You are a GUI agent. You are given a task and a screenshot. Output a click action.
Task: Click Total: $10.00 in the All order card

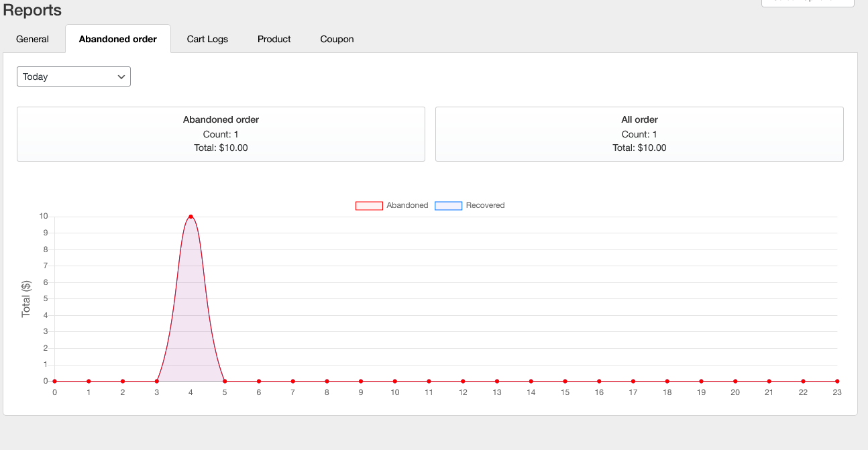[639, 148]
